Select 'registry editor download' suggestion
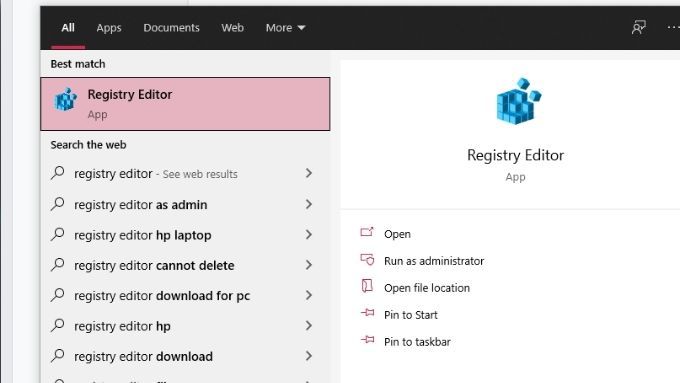Viewport: 680px width, 383px height. (185, 356)
